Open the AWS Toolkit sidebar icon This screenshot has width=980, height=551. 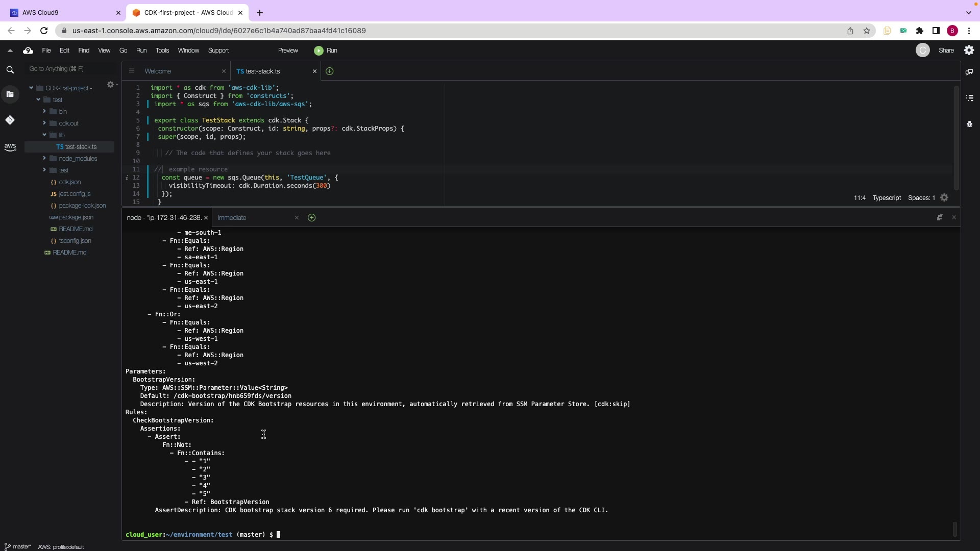[x=10, y=147]
